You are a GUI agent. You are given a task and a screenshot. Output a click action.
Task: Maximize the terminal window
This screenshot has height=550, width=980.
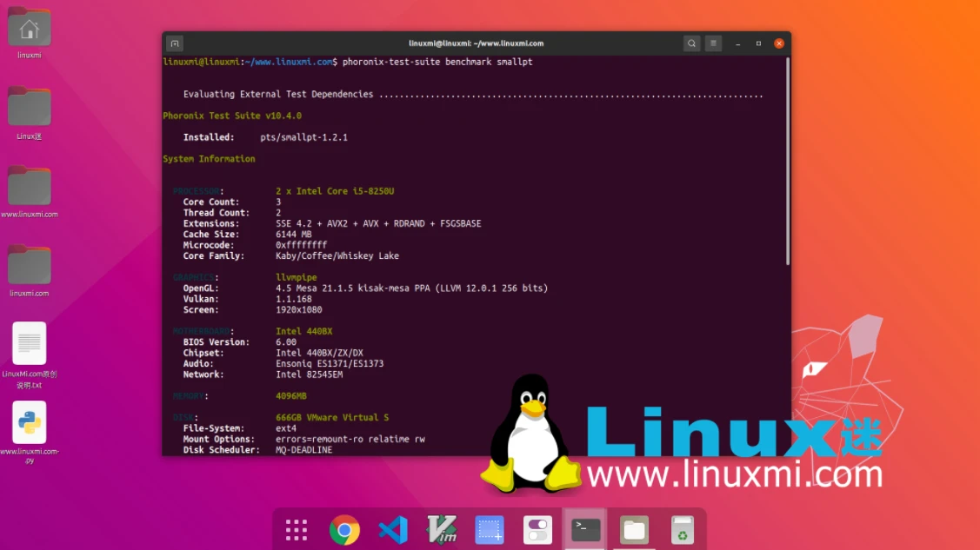759,43
